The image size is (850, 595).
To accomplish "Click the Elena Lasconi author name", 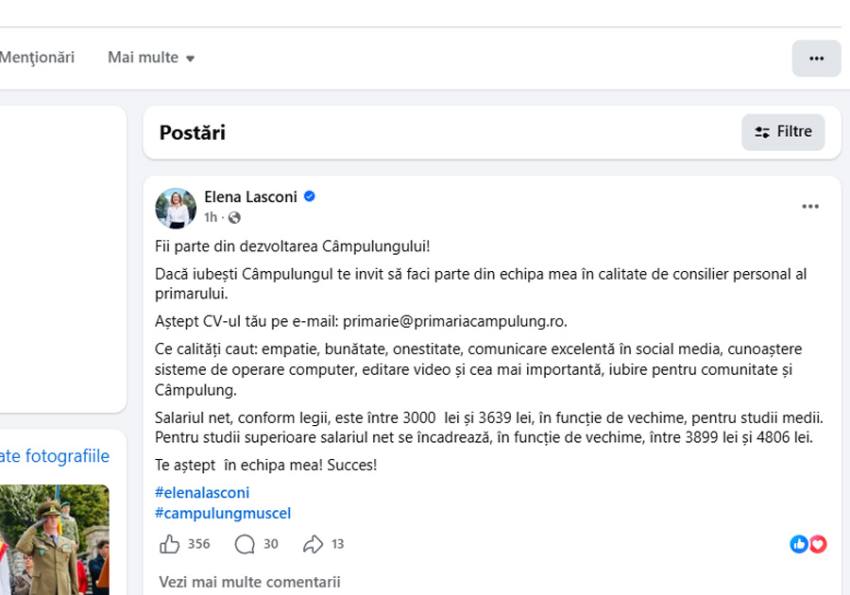I will tap(250, 197).
